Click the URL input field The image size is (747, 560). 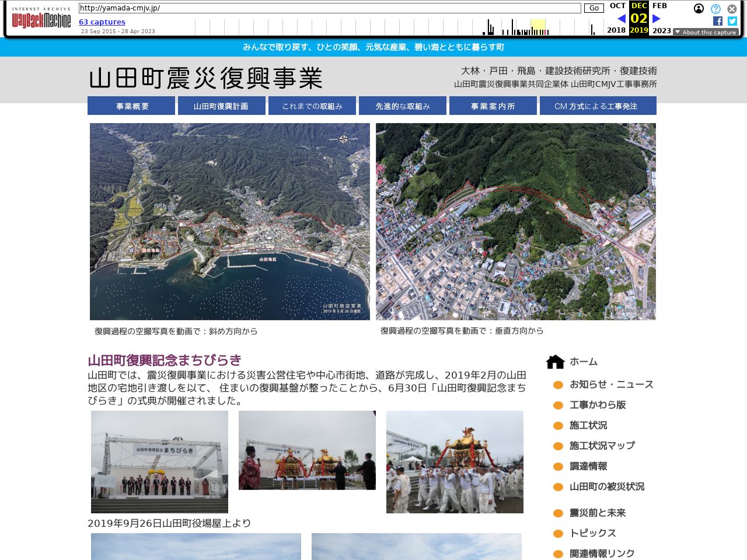click(x=330, y=8)
